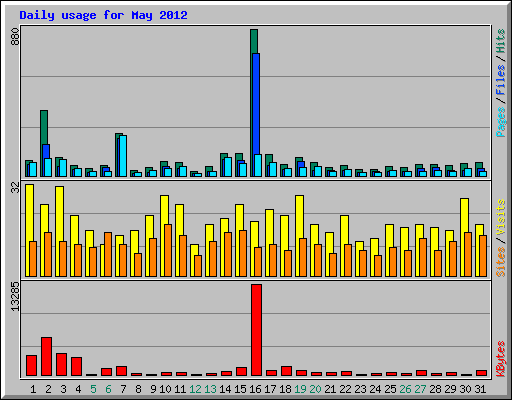Screen dimensions: 512x400
Task: Click the green day '20' x-axis label
Action: point(315,389)
